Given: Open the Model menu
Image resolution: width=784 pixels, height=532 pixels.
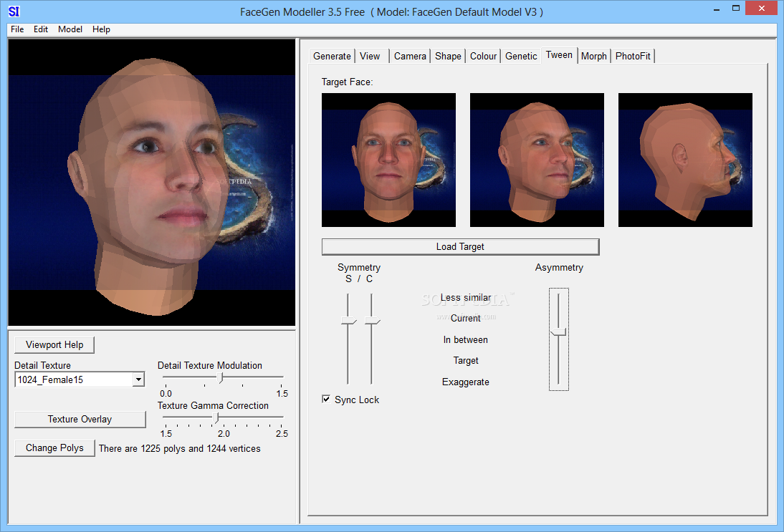Looking at the screenshot, I should point(70,29).
